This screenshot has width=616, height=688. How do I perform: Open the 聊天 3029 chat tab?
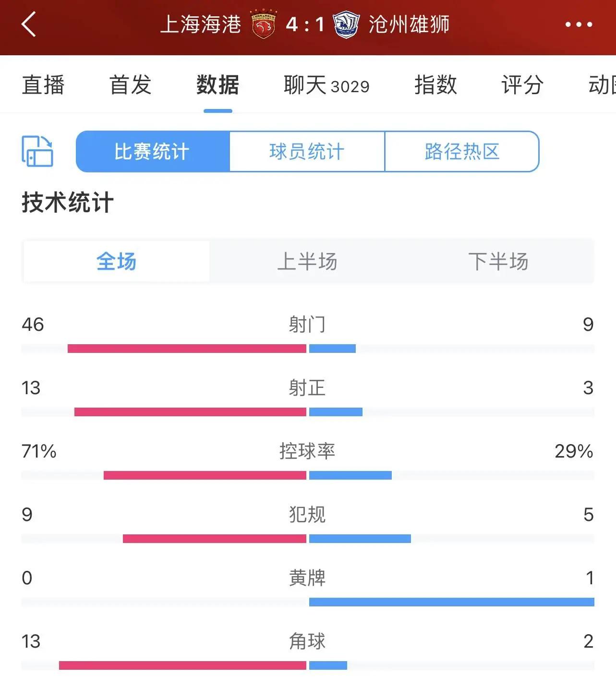(326, 85)
